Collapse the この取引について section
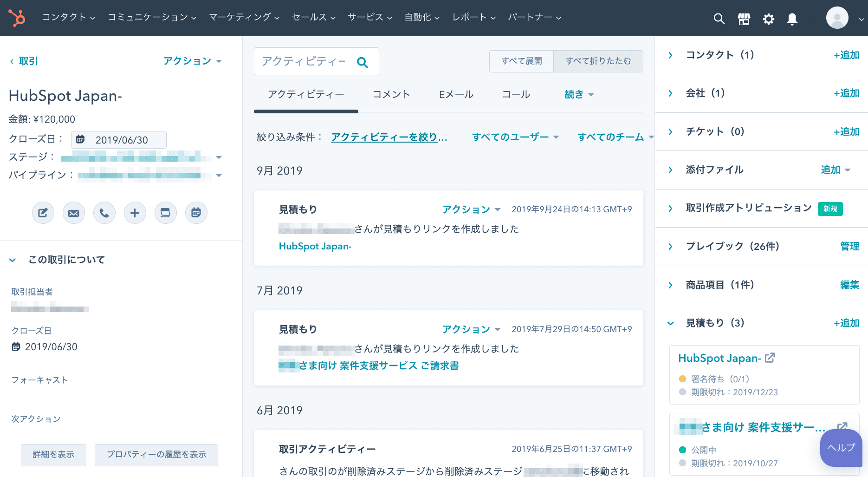The image size is (868, 477). pos(13,260)
